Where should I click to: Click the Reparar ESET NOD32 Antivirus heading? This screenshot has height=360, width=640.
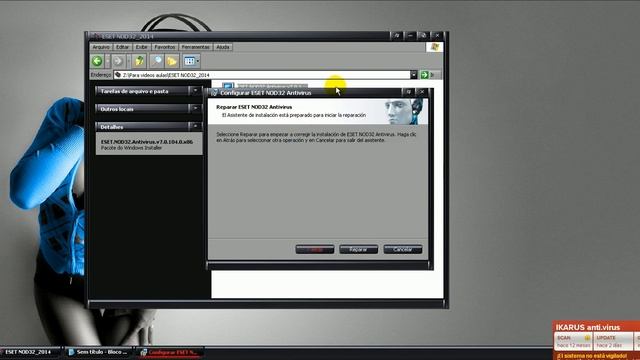[x=254, y=107]
